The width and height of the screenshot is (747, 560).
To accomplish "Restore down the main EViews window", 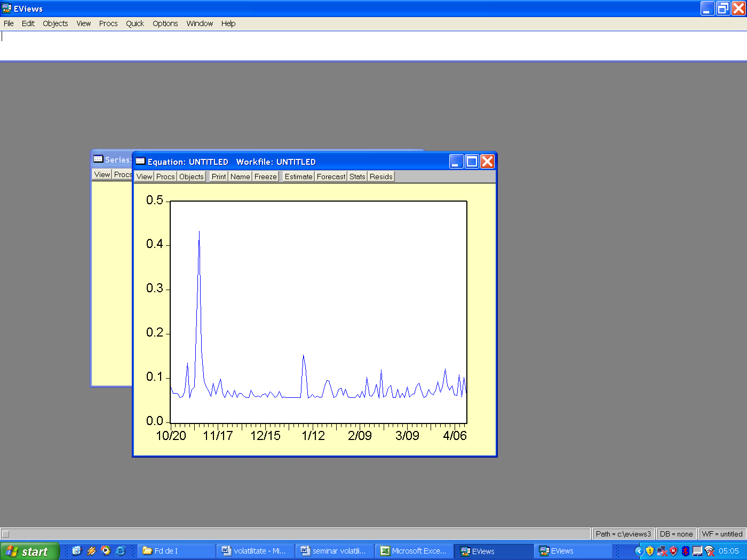I will (x=723, y=9).
